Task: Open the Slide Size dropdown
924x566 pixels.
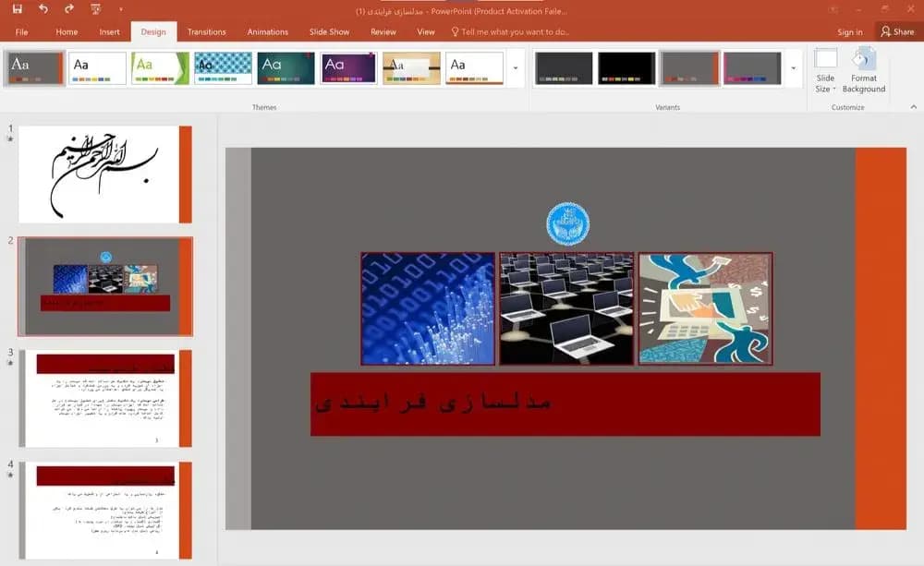Action: pos(825,71)
